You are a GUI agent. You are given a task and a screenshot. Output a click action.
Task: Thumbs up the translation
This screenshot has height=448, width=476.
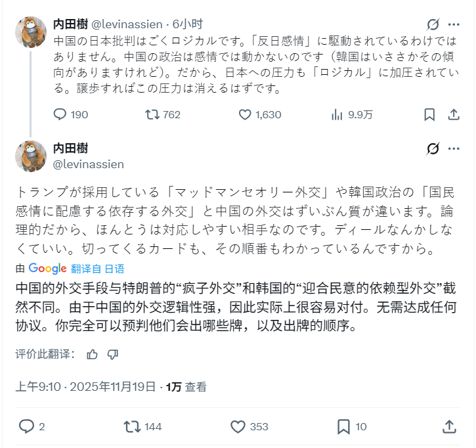pos(92,355)
